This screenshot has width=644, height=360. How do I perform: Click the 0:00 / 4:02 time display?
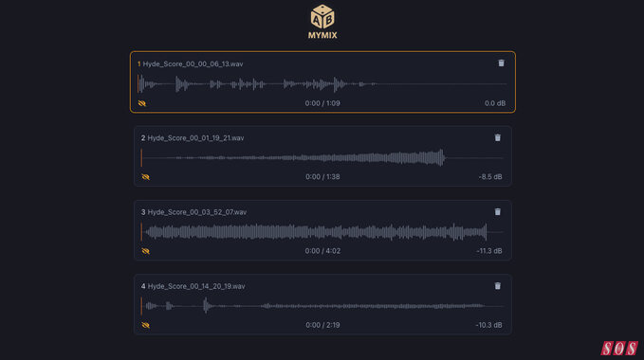coord(322,251)
